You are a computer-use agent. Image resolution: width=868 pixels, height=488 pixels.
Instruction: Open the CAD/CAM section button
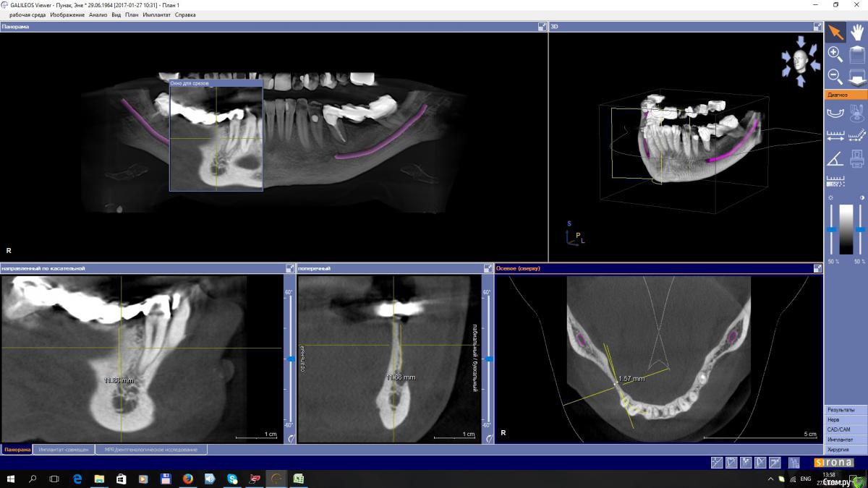[846, 429]
